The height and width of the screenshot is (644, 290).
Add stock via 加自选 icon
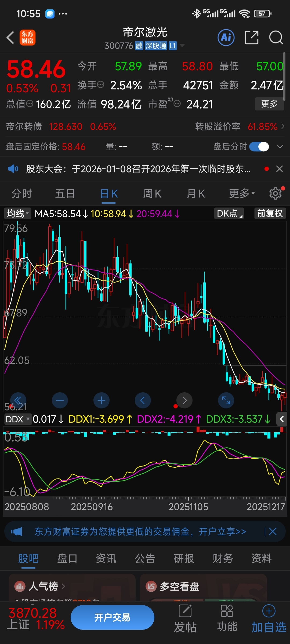tap(269, 611)
